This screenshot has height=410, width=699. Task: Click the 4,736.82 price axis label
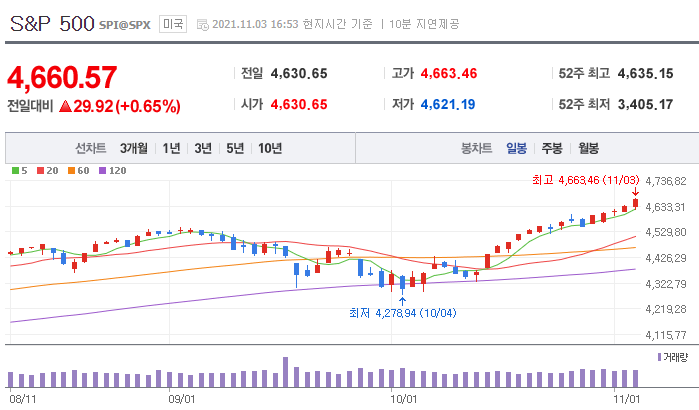[666, 181]
